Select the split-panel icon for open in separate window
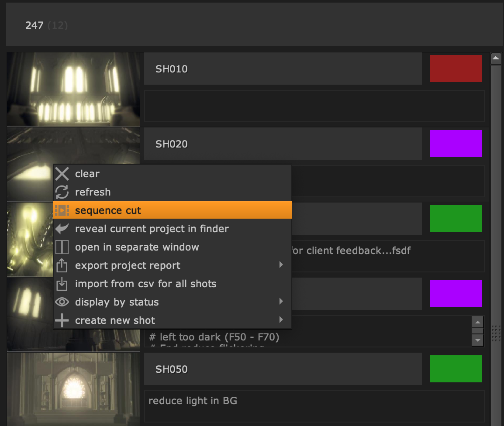The height and width of the screenshot is (426, 504). [62, 247]
